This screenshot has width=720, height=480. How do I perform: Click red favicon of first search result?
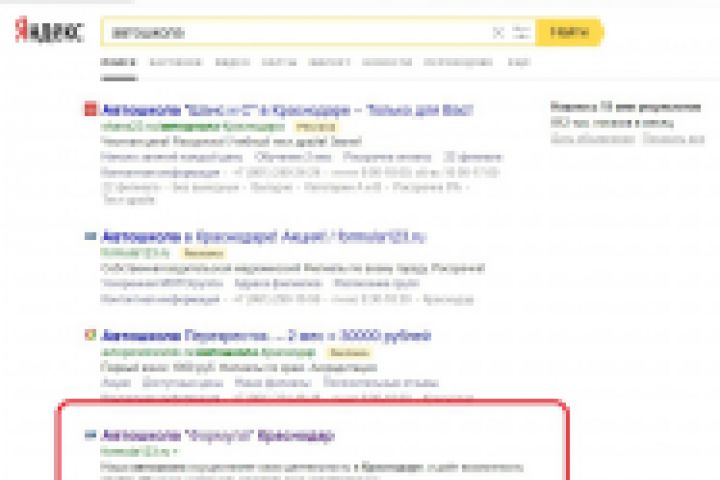click(x=90, y=109)
